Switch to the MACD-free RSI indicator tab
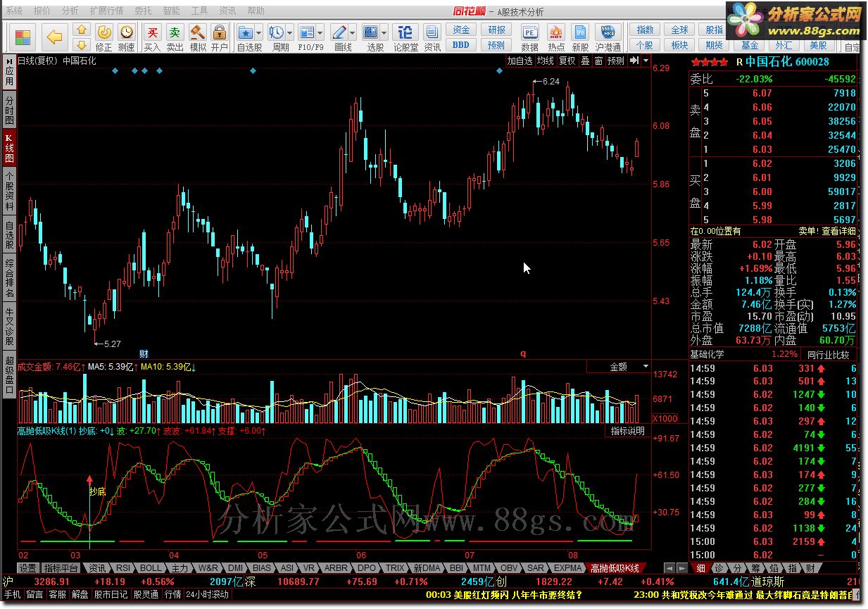This screenshot has height=609, width=868. point(122,568)
